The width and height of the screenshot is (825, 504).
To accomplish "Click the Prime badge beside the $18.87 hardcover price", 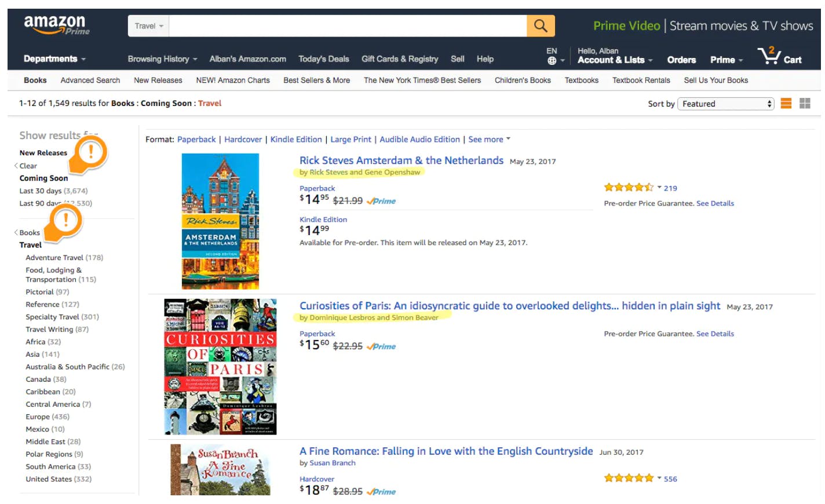I will pyautogui.click(x=382, y=491).
